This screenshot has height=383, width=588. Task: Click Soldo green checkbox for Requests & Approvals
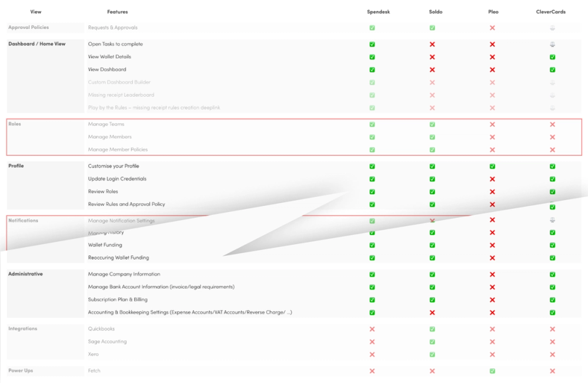(432, 28)
